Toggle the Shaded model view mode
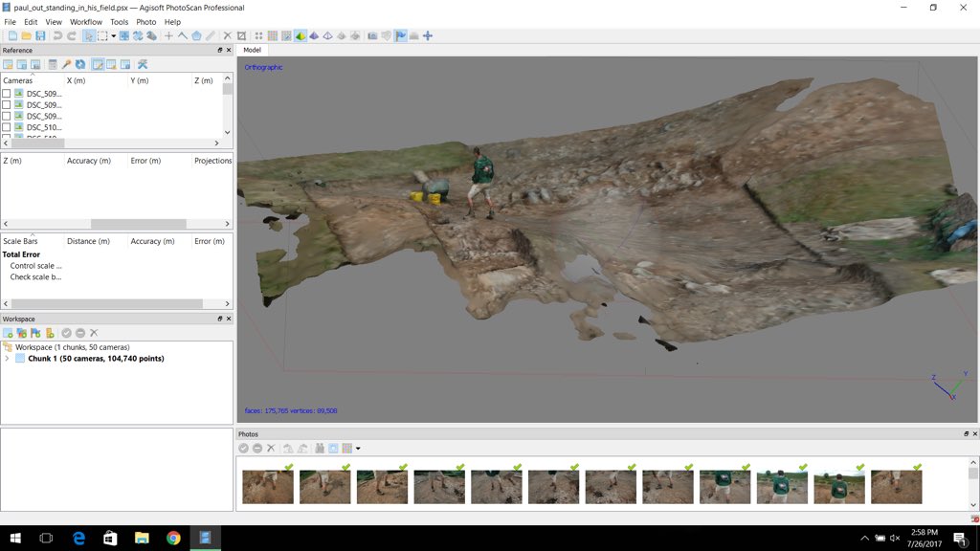This screenshot has height=551, width=980. (x=300, y=36)
